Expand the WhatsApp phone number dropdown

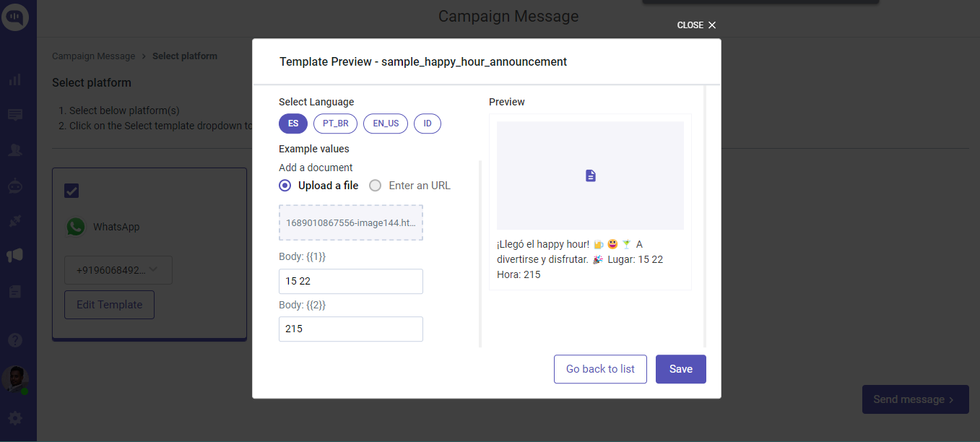pyautogui.click(x=118, y=270)
